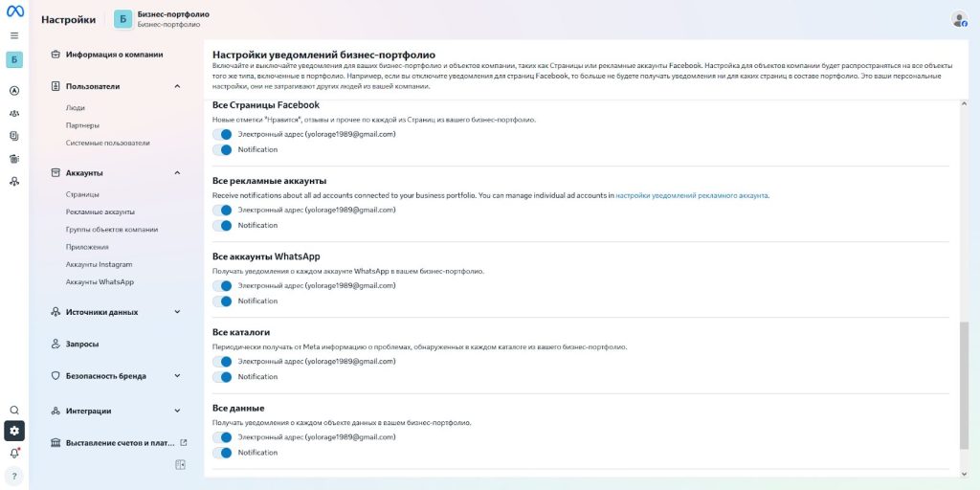The image size is (980, 490).
Task: Toggle Notification switch for Все данные
Action: tap(222, 453)
